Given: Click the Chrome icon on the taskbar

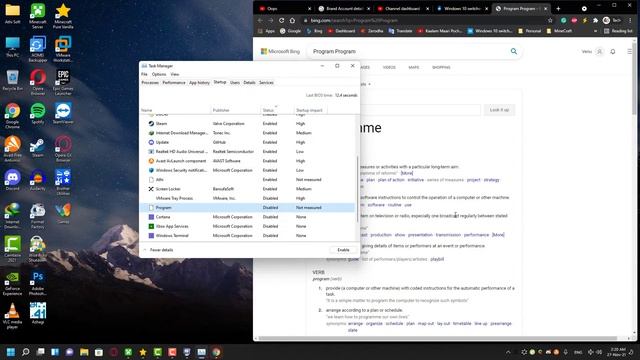Looking at the screenshot, I should coord(216,352).
